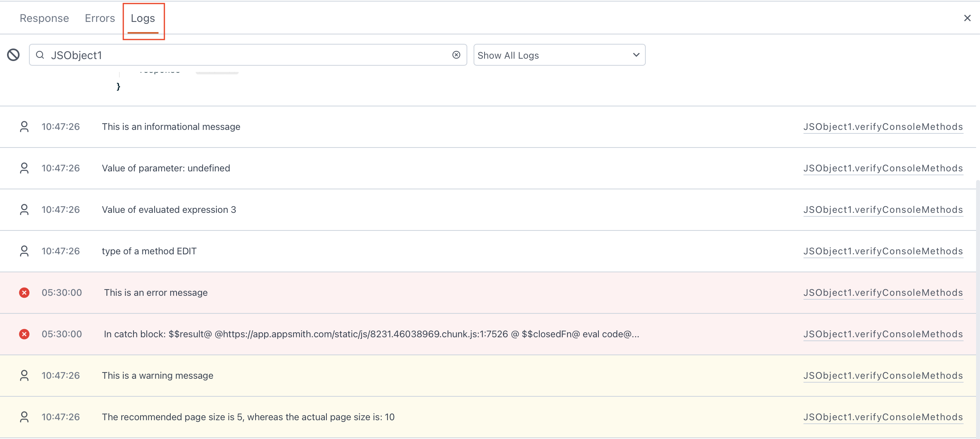Click the user icon next to type of method EDIT
The height and width of the screenshot is (439, 980).
(25, 251)
